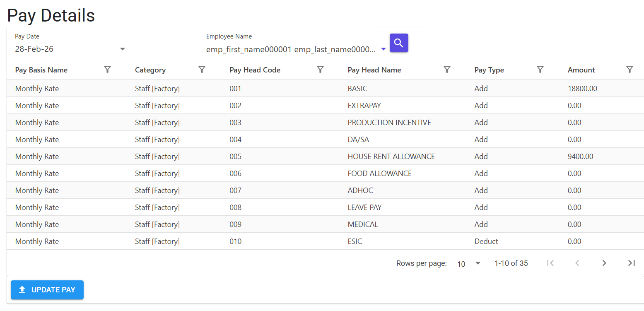Image resolution: width=644 pixels, height=311 pixels.
Task: Click pay head code 004
Action: point(235,140)
